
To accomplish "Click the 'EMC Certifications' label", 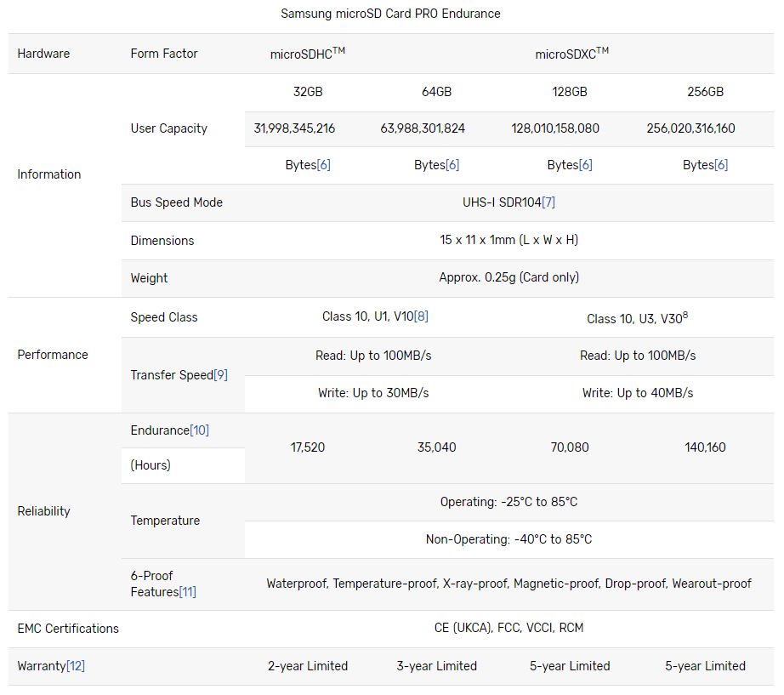I will point(68,629).
